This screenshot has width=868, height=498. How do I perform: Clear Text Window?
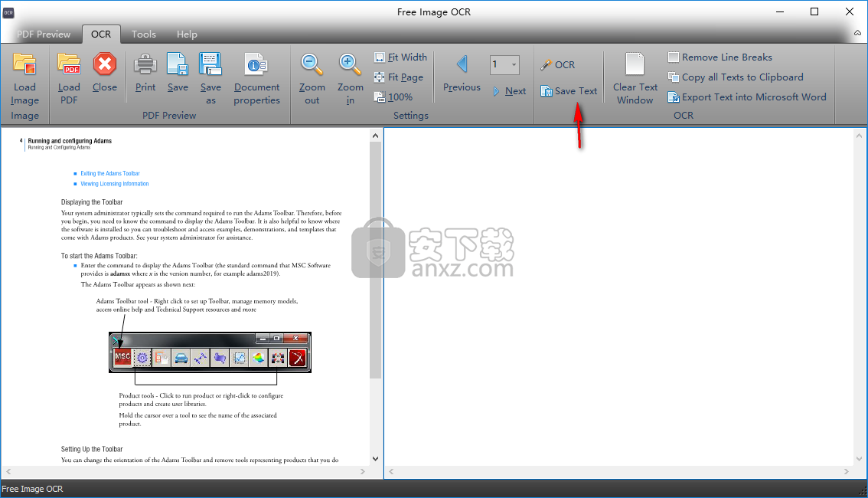pos(635,79)
